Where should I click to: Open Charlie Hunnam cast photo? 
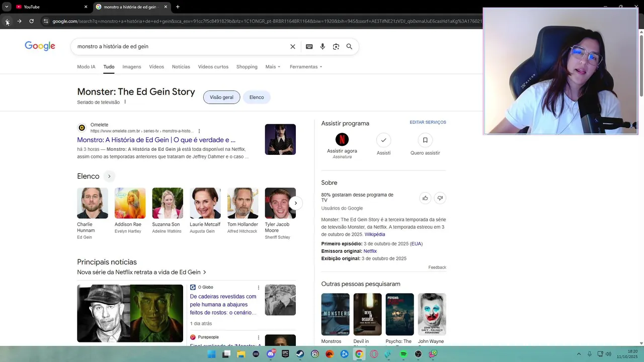tap(93, 203)
